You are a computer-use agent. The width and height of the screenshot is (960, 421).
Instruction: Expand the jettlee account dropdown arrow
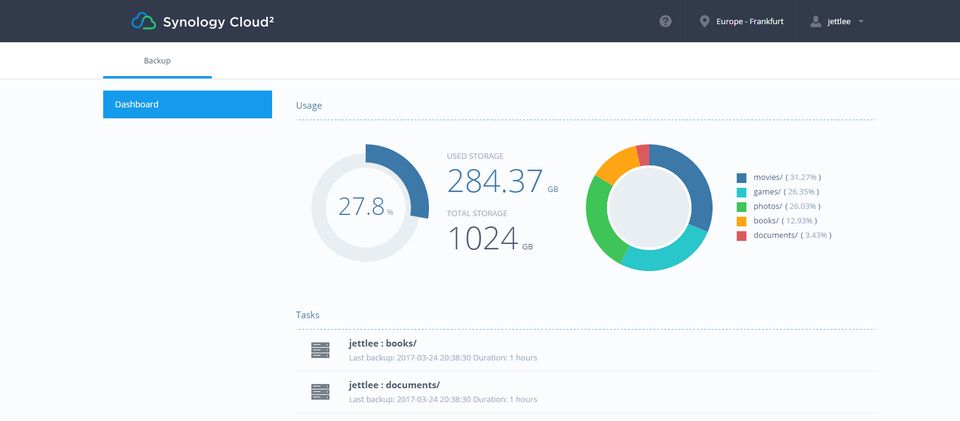pos(861,21)
